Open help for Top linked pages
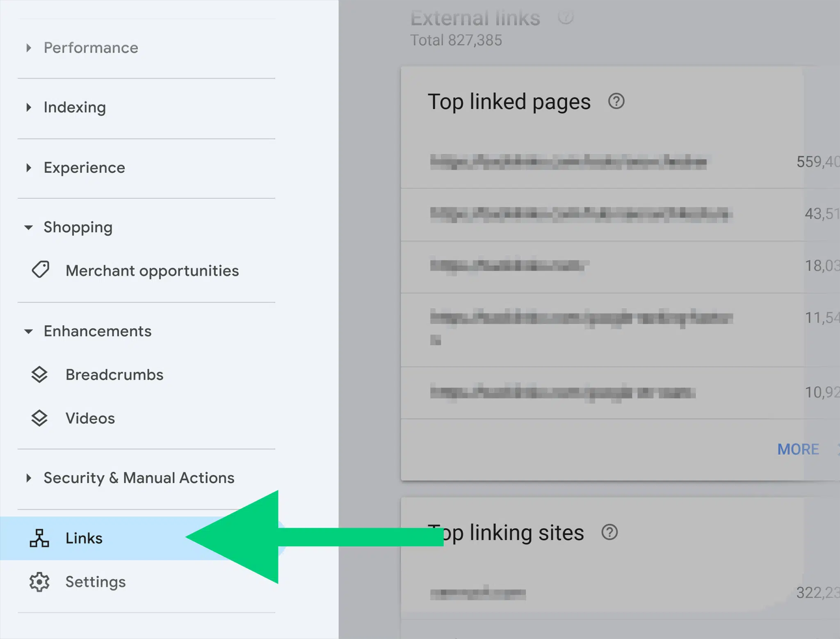840x639 pixels. tap(616, 101)
